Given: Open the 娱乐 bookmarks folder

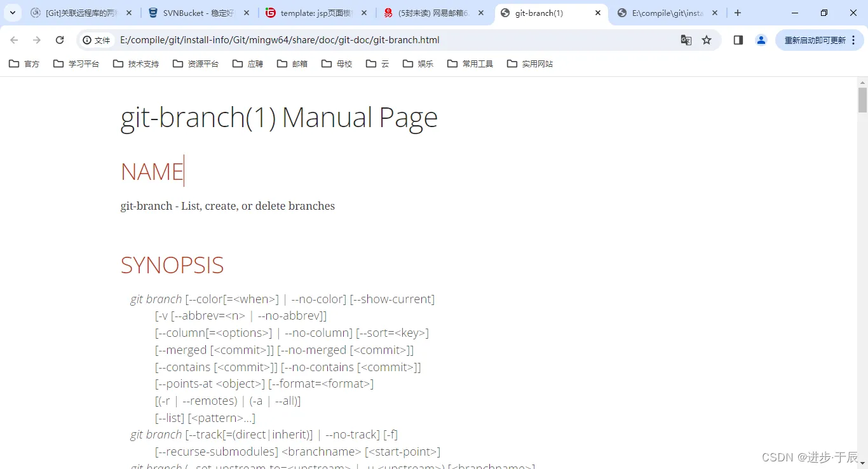Looking at the screenshot, I should pos(418,64).
